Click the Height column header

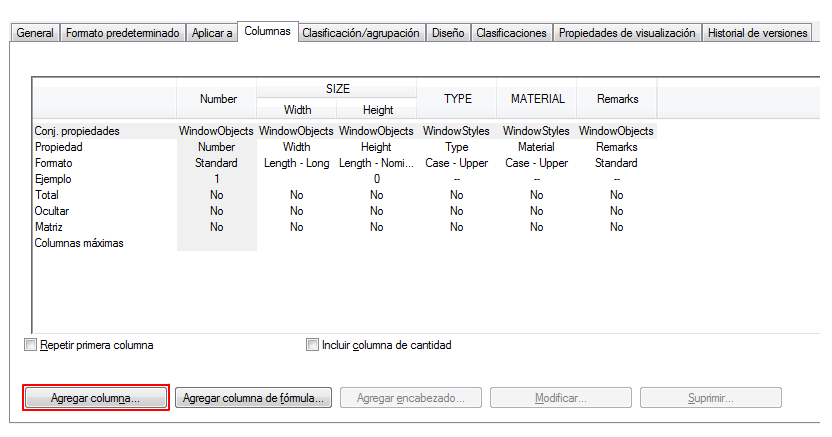(x=377, y=110)
